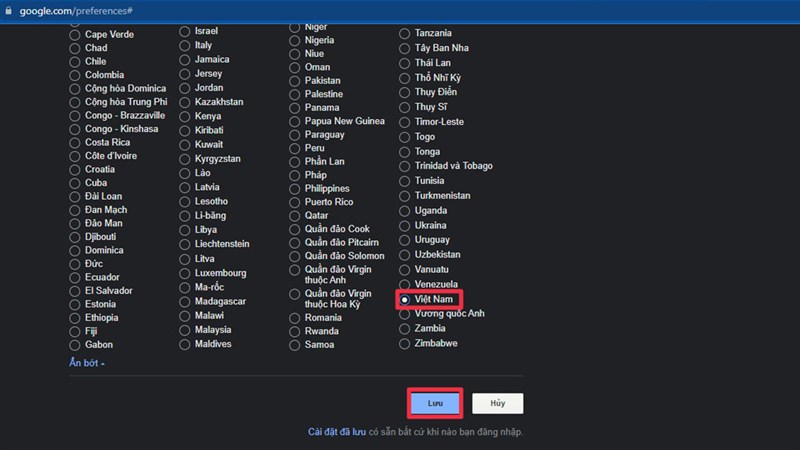The width and height of the screenshot is (800, 450).
Task: Pick Colombia from the region list
Action: pos(75,76)
